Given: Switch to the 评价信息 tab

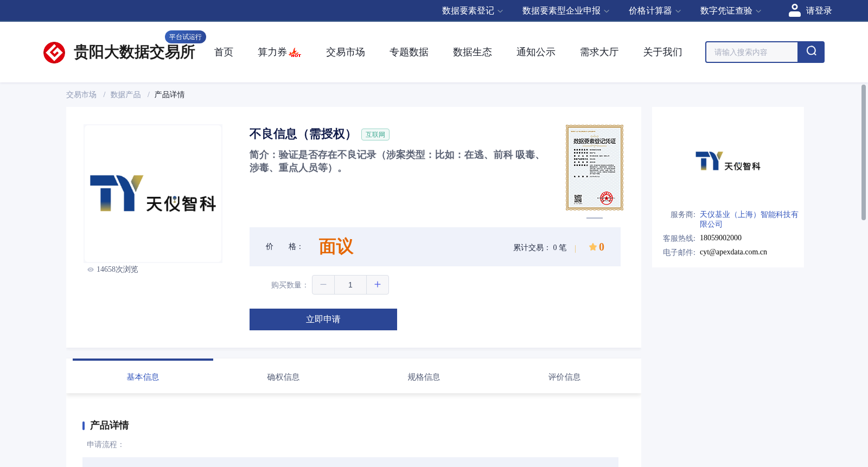Looking at the screenshot, I should pos(564,377).
